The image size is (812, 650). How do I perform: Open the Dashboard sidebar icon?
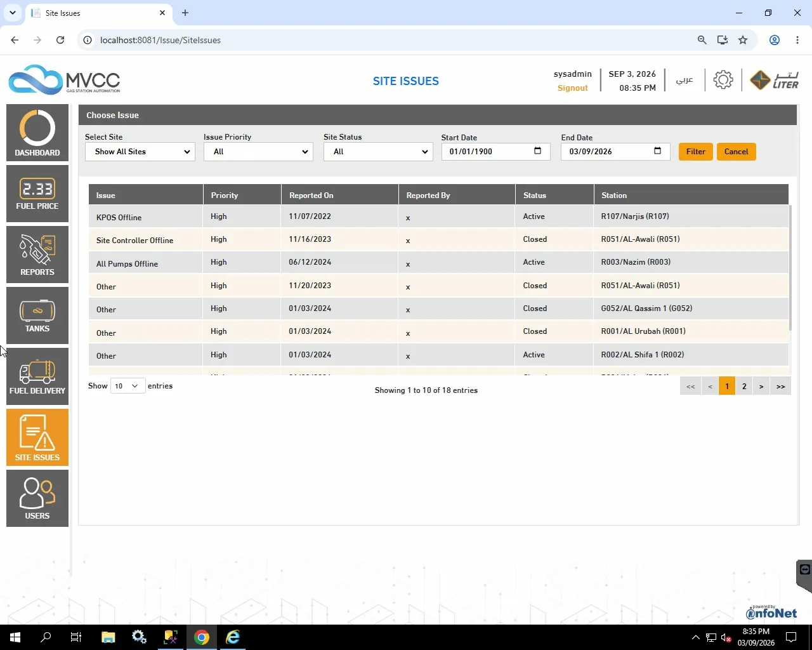(37, 132)
